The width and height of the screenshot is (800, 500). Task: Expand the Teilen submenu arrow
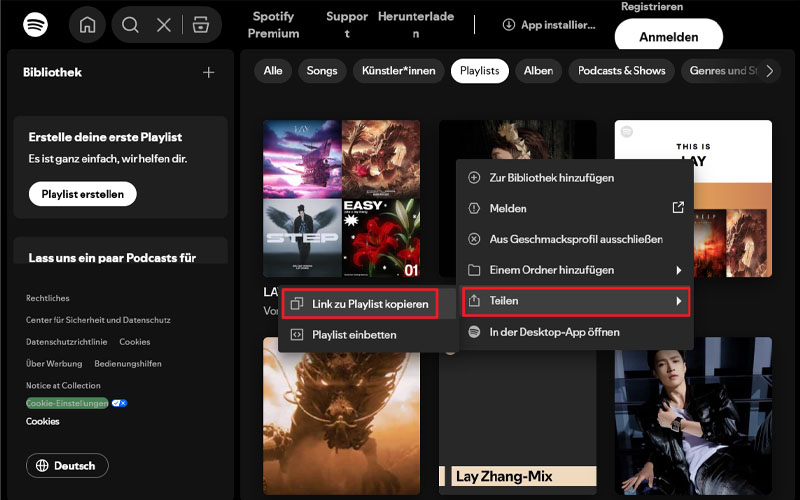point(679,301)
